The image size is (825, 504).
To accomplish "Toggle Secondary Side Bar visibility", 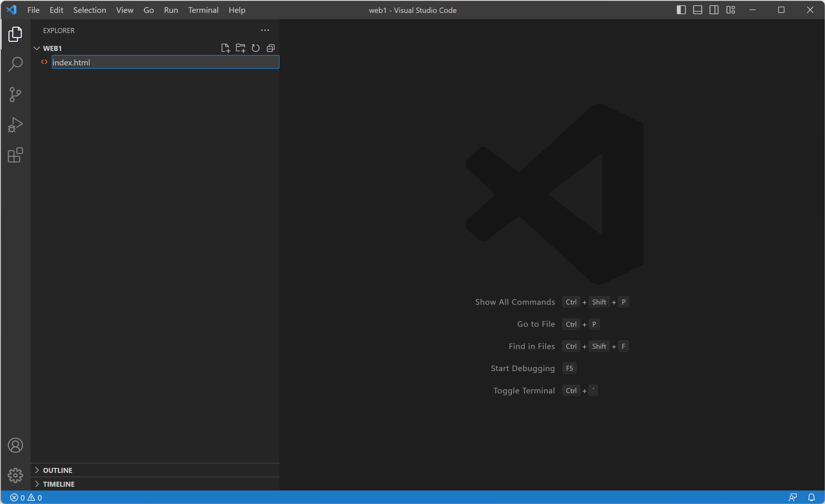I will tap(714, 10).
